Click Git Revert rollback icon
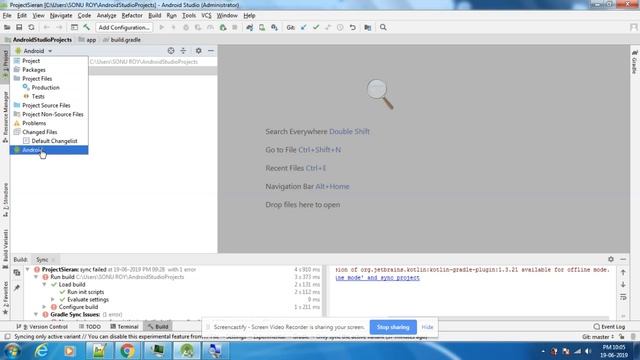 pyautogui.click(x=352, y=27)
